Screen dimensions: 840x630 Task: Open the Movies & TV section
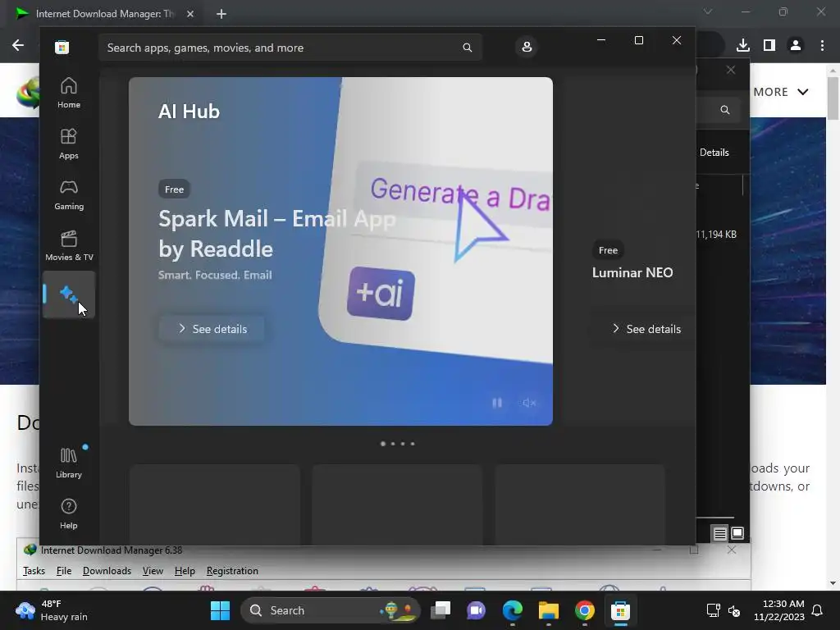point(69,245)
